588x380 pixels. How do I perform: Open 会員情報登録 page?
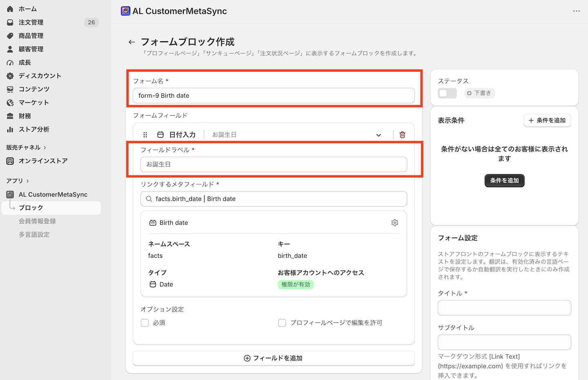pos(37,221)
